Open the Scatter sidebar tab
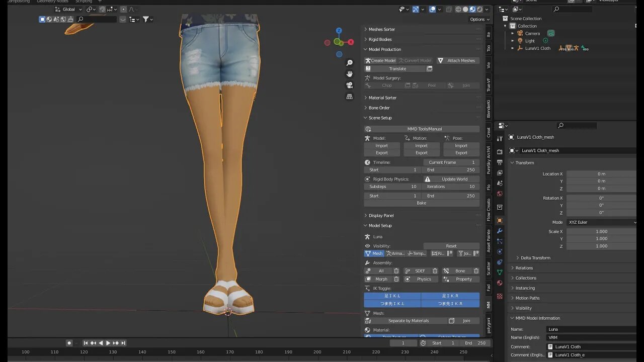Image resolution: width=644 pixels, height=362 pixels. [x=489, y=268]
